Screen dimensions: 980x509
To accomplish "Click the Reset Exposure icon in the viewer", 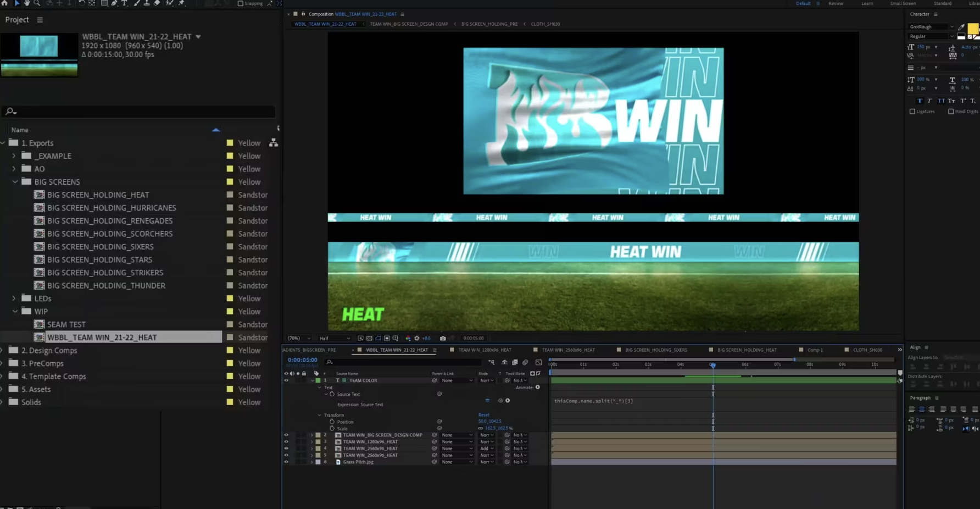I will pyautogui.click(x=417, y=338).
